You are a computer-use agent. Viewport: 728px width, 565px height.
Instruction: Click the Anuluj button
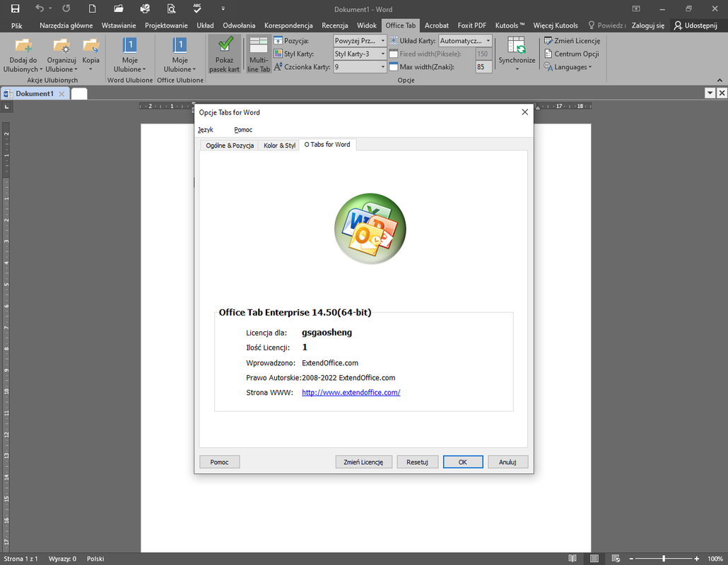coord(508,462)
